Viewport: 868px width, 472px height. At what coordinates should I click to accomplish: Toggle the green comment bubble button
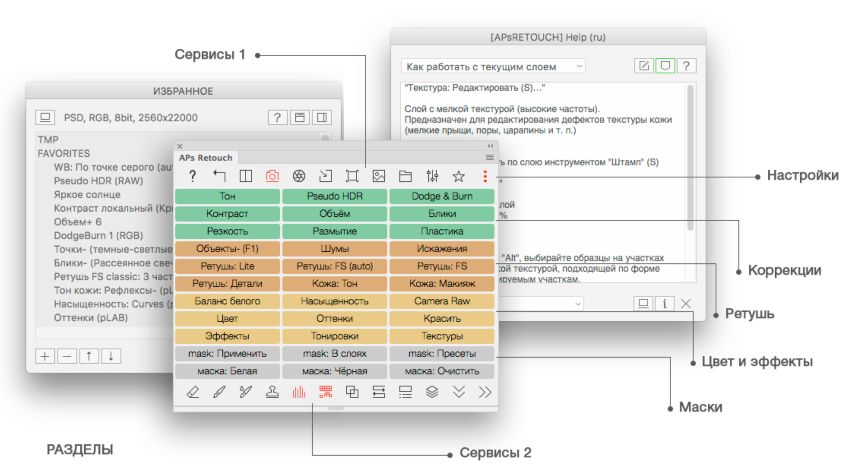[x=665, y=66]
